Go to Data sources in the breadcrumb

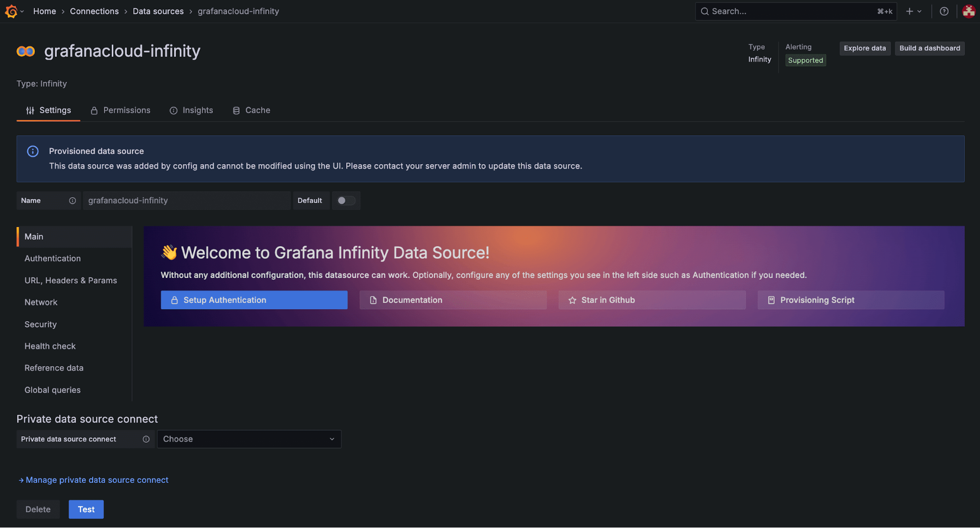click(158, 11)
